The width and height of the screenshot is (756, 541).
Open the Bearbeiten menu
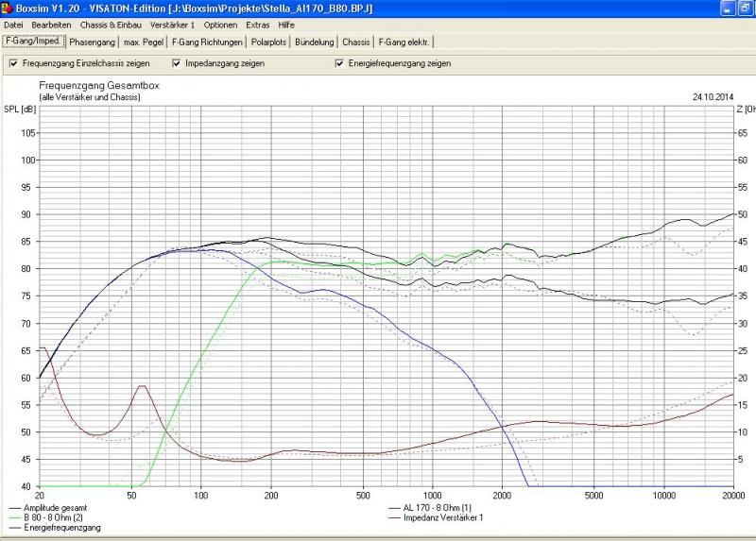(x=51, y=25)
